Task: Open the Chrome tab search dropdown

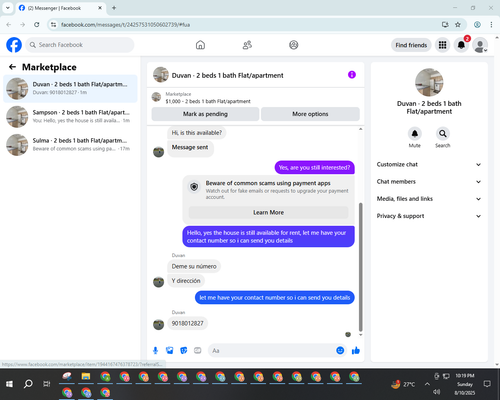Action: click(x=7, y=8)
